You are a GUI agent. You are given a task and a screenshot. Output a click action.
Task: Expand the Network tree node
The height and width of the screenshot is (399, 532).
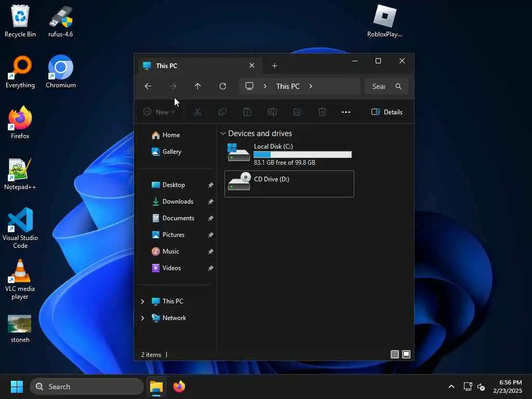pos(142,318)
